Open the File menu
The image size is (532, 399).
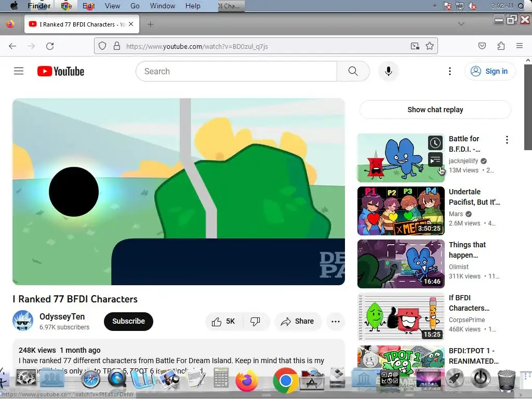(x=66, y=6)
